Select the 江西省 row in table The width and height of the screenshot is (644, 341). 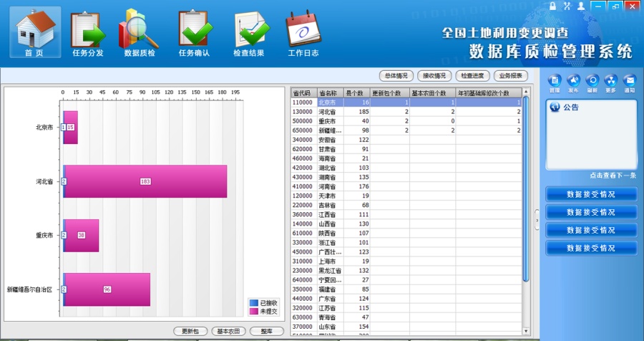[406, 215]
